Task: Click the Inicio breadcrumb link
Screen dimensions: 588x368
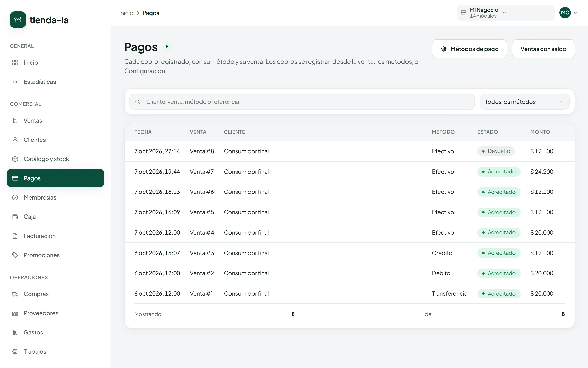Action: click(x=126, y=13)
